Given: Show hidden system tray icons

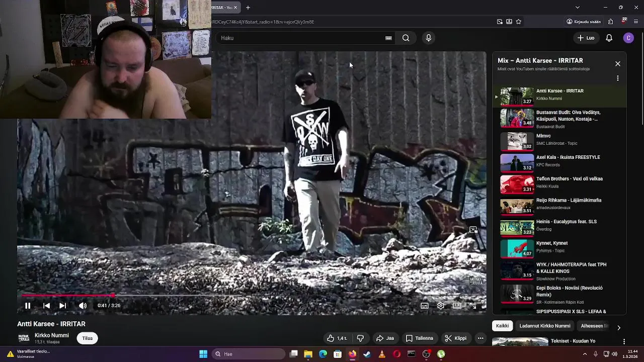Looking at the screenshot, I should pyautogui.click(x=585, y=354).
